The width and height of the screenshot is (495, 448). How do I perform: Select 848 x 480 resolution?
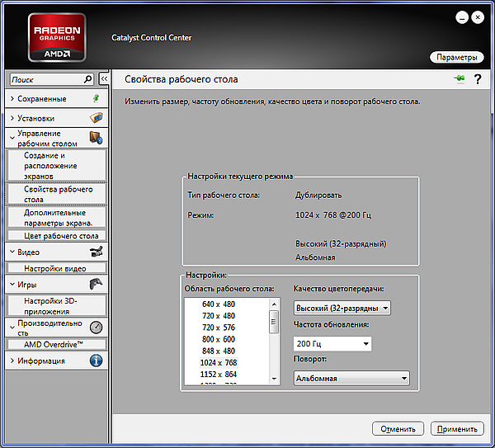pos(219,351)
